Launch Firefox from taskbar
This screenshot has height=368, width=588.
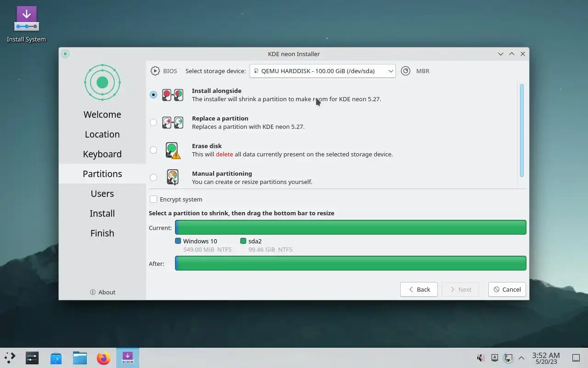[x=104, y=357]
